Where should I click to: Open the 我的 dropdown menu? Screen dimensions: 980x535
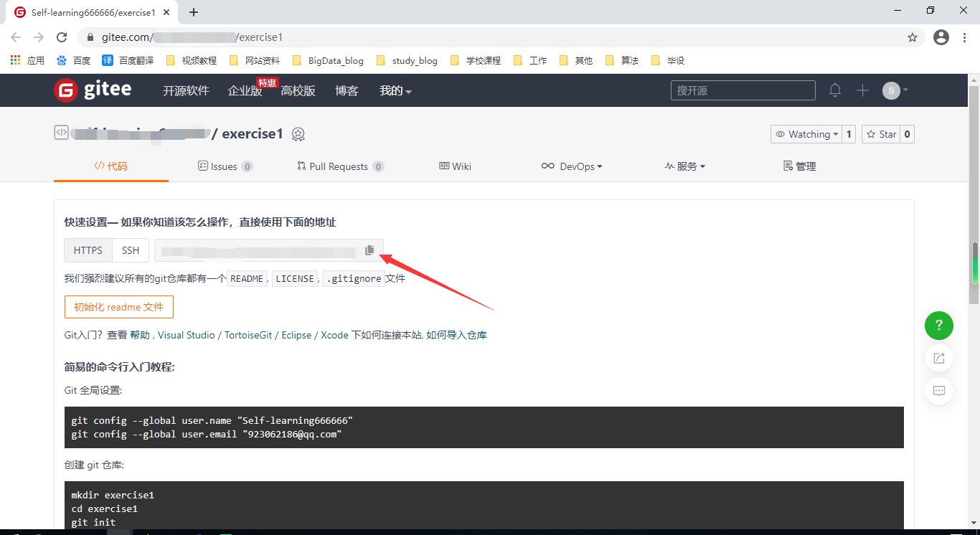[x=395, y=91]
